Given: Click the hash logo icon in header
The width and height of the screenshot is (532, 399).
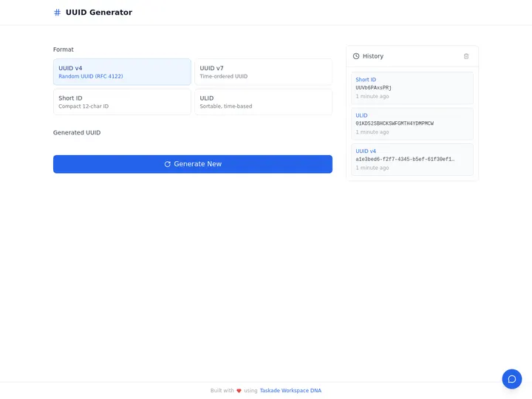Looking at the screenshot, I should [58, 13].
